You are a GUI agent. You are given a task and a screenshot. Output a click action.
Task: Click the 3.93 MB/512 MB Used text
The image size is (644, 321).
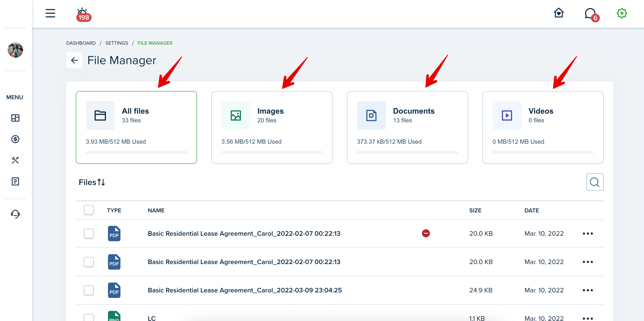pyautogui.click(x=116, y=142)
